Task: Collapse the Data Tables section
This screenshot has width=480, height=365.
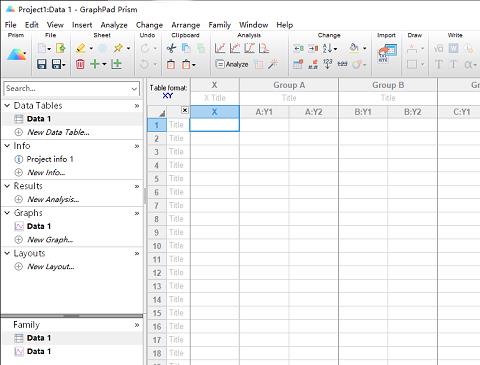Action: 7,105
